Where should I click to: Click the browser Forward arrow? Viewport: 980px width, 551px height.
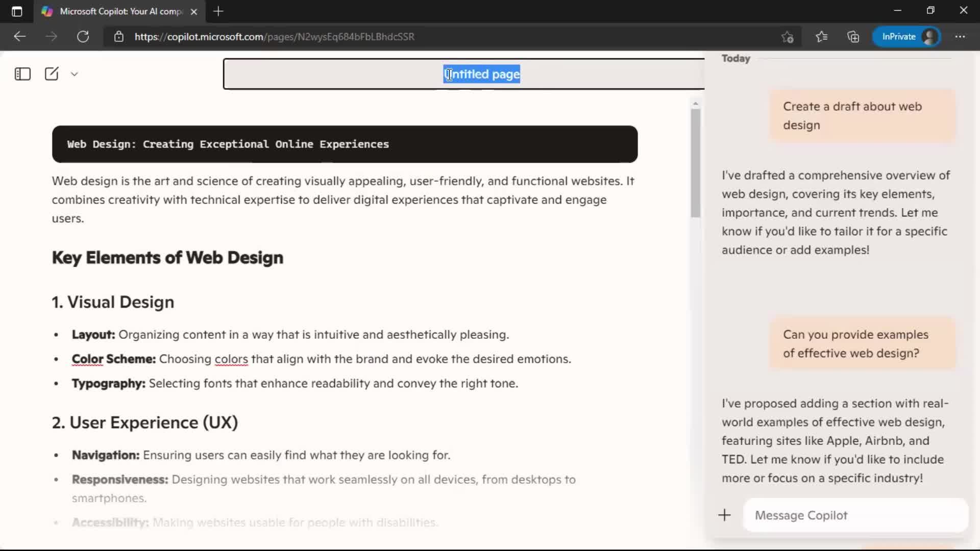[51, 37]
